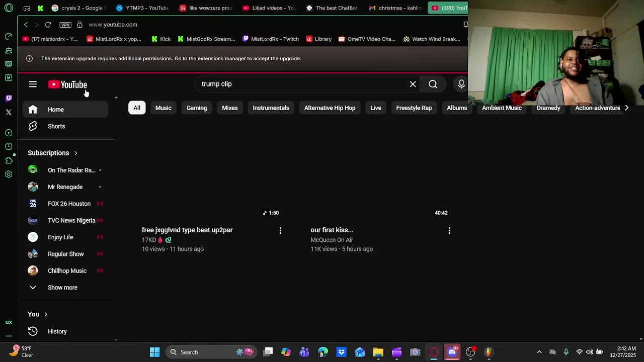The width and height of the screenshot is (644, 362).
Task: Clear the search box with the X
Action: [x=413, y=84]
